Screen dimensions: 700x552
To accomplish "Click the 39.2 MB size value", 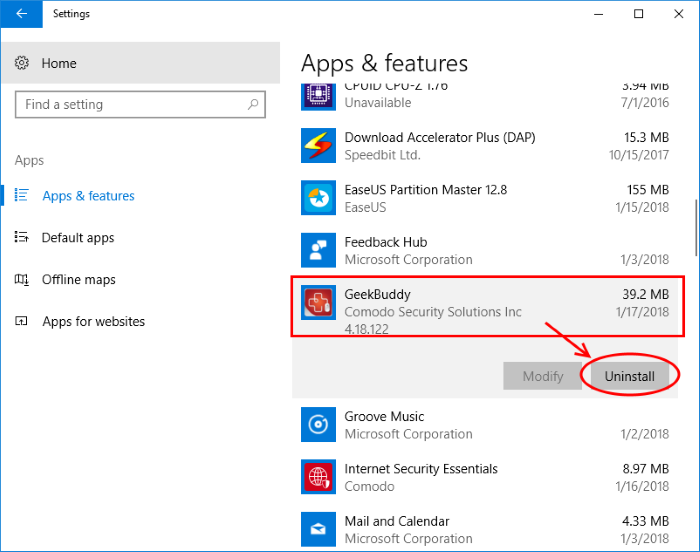I will coord(646,294).
